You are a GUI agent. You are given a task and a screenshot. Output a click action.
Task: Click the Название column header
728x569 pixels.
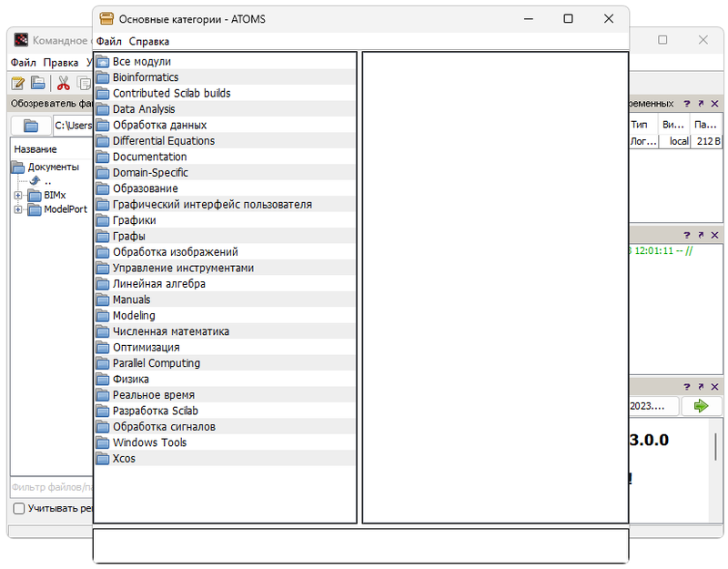[52, 149]
